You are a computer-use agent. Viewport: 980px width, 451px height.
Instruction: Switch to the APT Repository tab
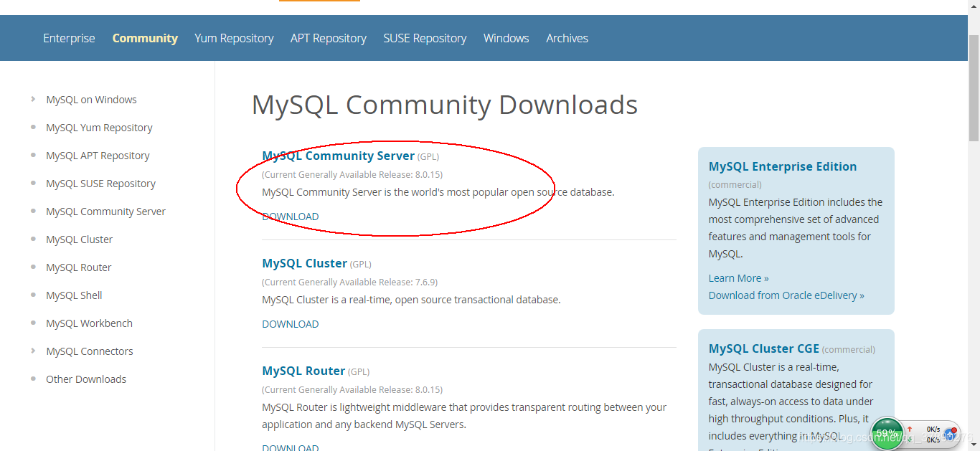329,38
